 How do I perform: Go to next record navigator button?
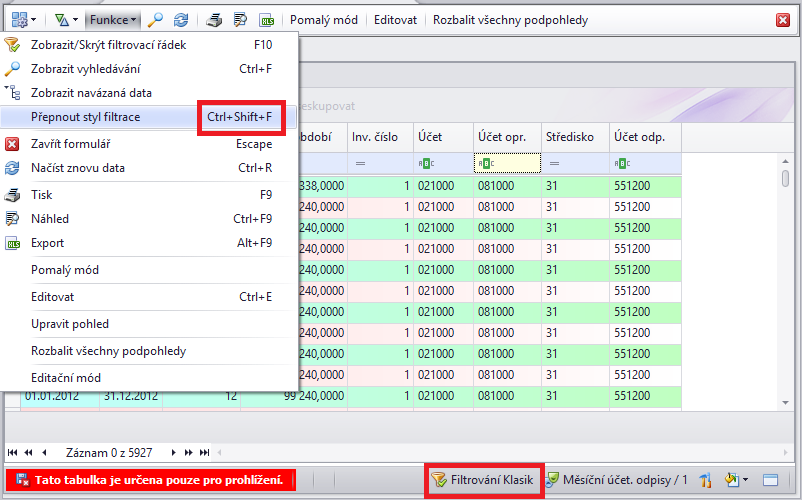pos(173,452)
